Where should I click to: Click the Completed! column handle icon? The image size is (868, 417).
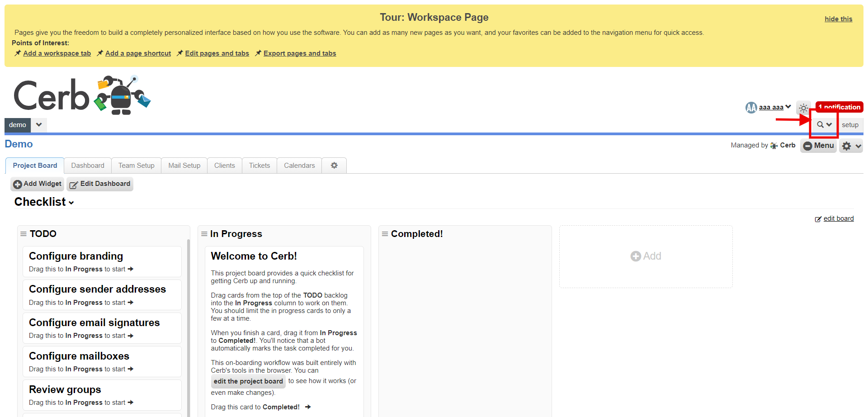385,234
